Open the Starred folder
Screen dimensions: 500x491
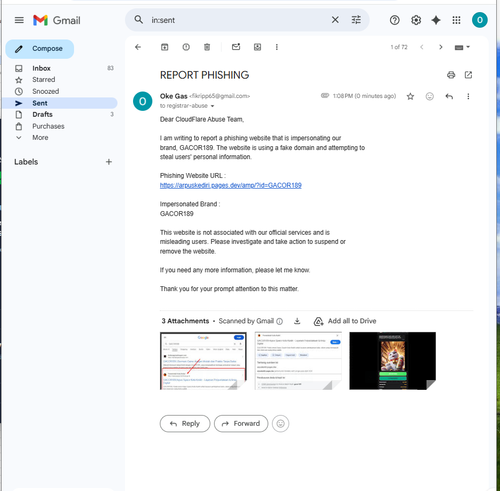[x=61, y=80]
